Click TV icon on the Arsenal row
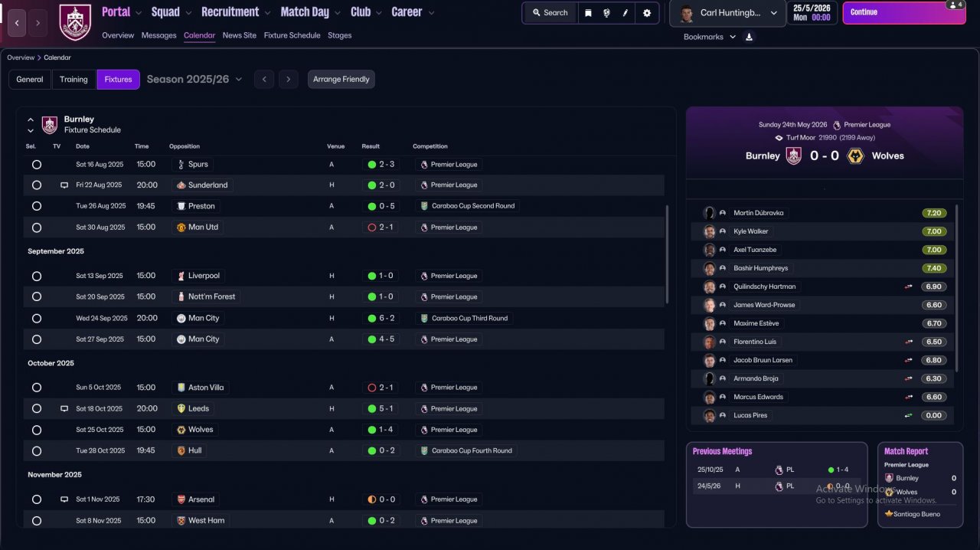 coord(64,499)
